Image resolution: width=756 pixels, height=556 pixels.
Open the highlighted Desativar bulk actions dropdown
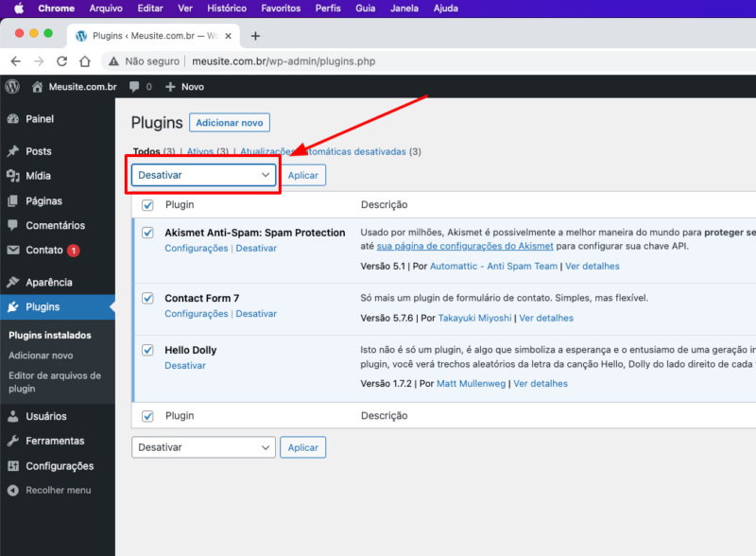202,175
